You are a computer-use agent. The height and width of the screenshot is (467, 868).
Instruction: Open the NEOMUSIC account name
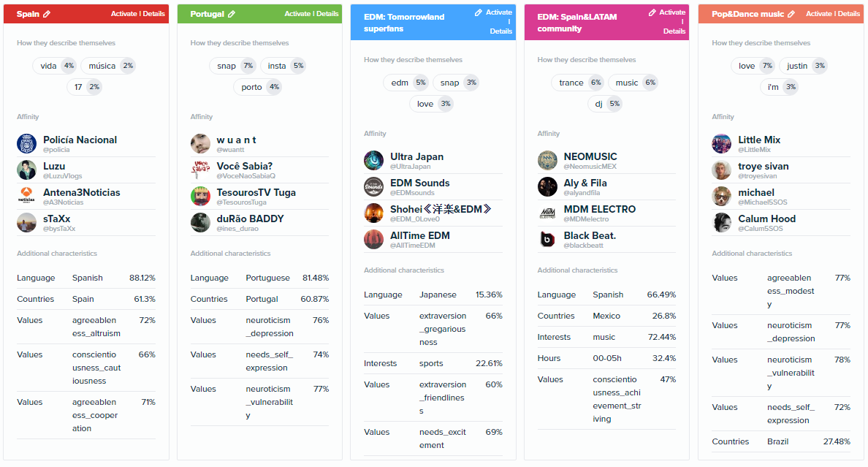click(x=590, y=157)
